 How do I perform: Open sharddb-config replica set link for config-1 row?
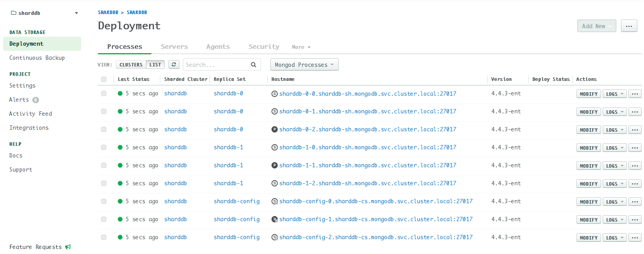coord(237,219)
